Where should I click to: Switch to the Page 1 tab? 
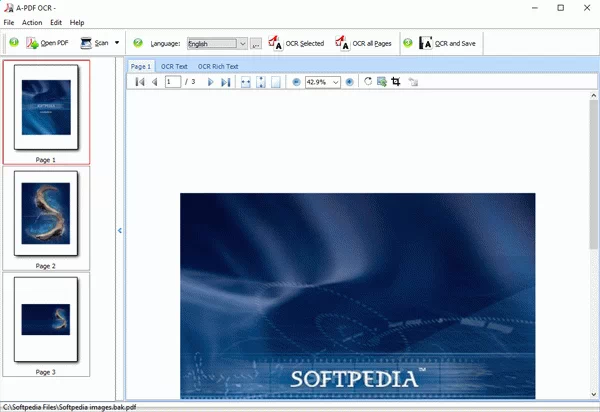[x=141, y=67]
